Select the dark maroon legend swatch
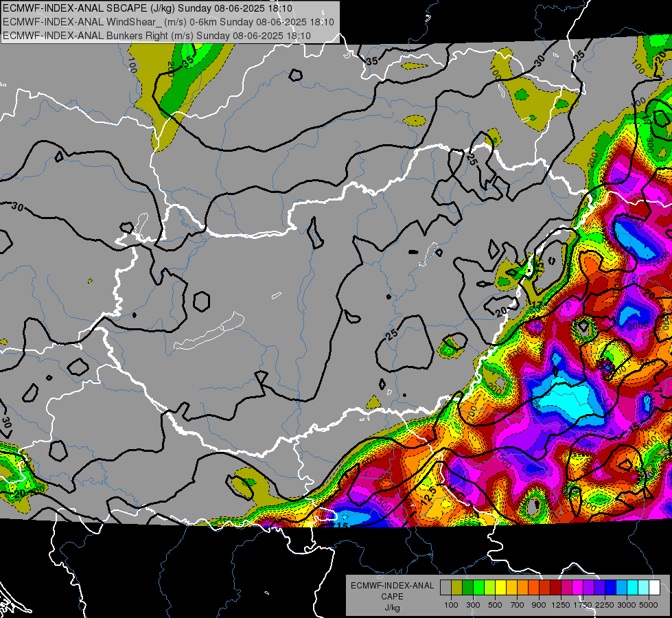This screenshot has width=672, height=618. (556, 588)
